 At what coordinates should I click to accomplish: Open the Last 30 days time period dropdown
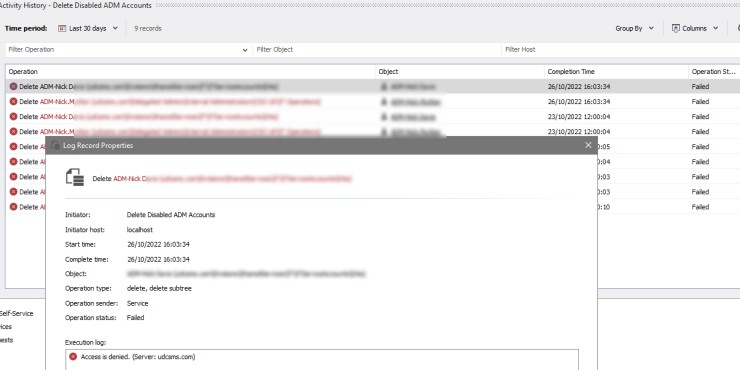pos(88,28)
